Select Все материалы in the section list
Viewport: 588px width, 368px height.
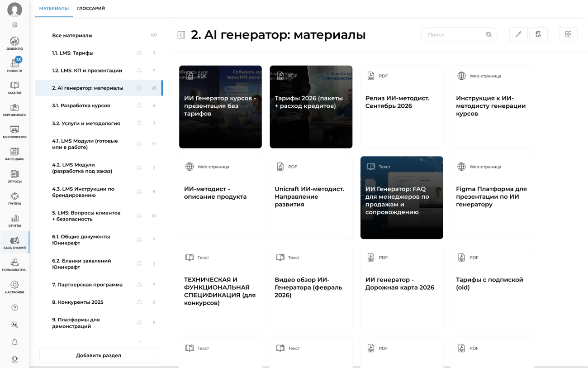tap(99, 35)
